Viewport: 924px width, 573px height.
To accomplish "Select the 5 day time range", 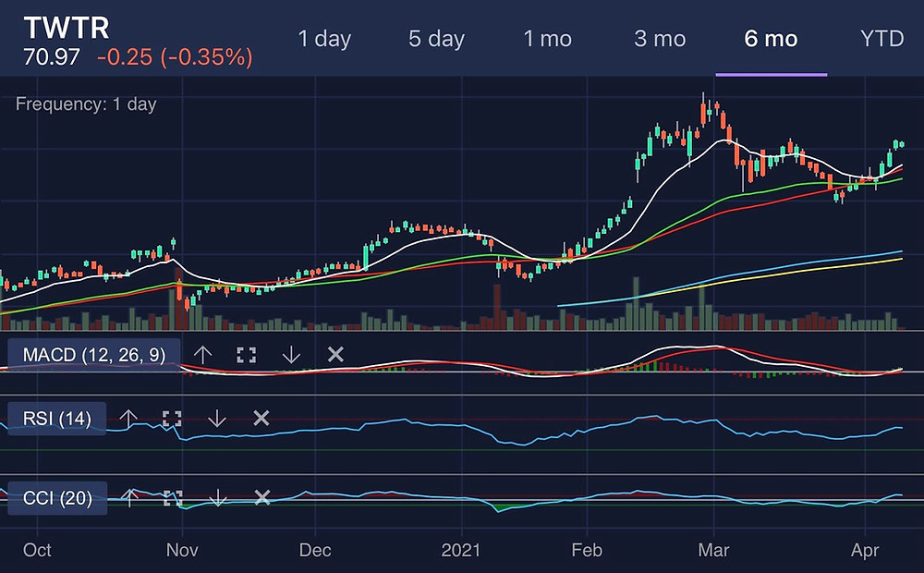I will [437, 39].
